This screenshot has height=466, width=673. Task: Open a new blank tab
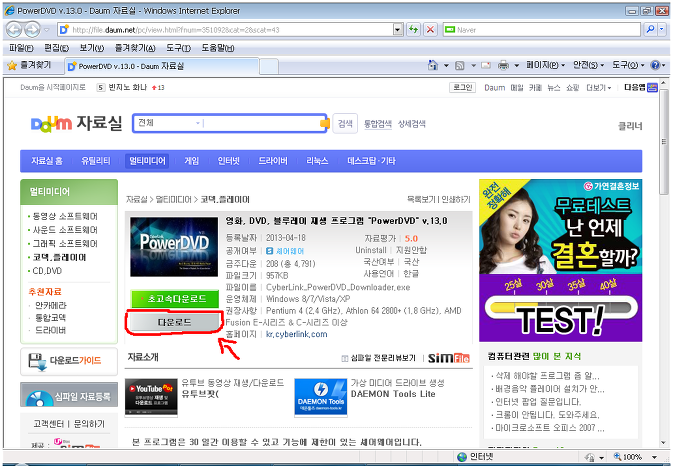[269, 67]
